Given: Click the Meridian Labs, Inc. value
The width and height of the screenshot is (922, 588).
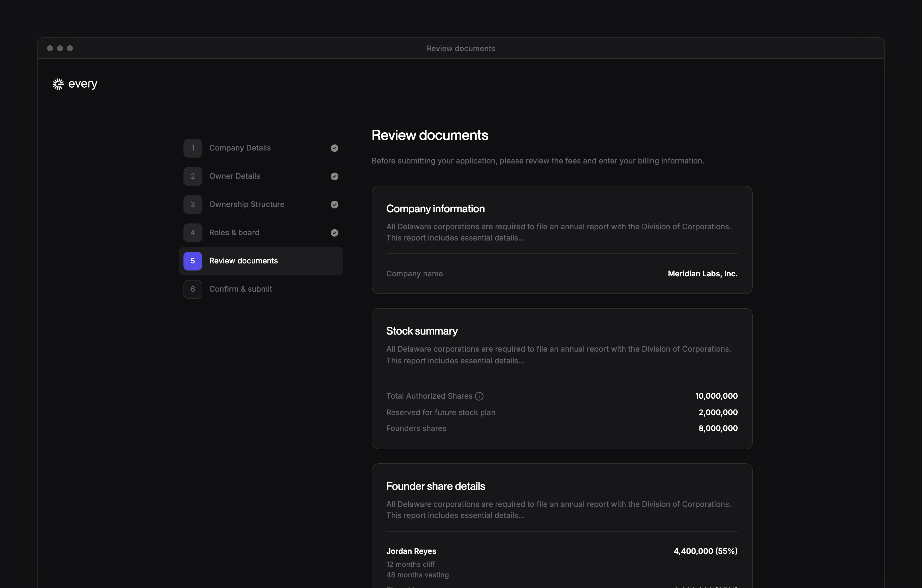Looking at the screenshot, I should point(703,274).
